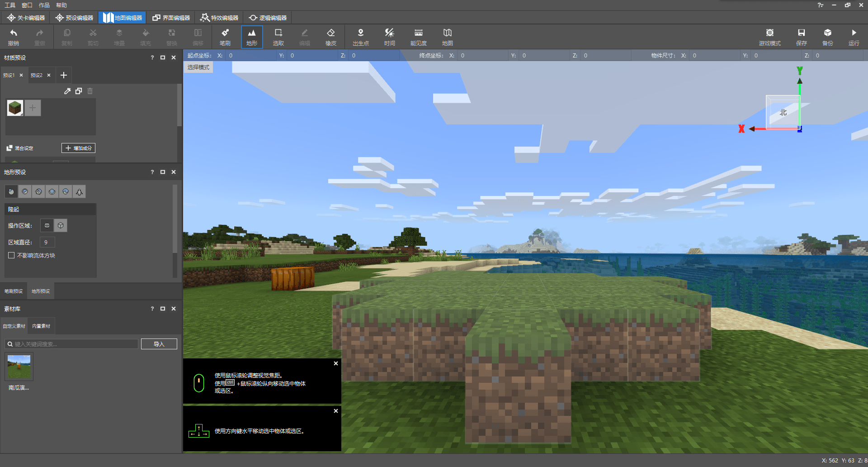The image size is (868, 467).
Task: Select the 橡皮 eraser tool
Action: coord(331,37)
